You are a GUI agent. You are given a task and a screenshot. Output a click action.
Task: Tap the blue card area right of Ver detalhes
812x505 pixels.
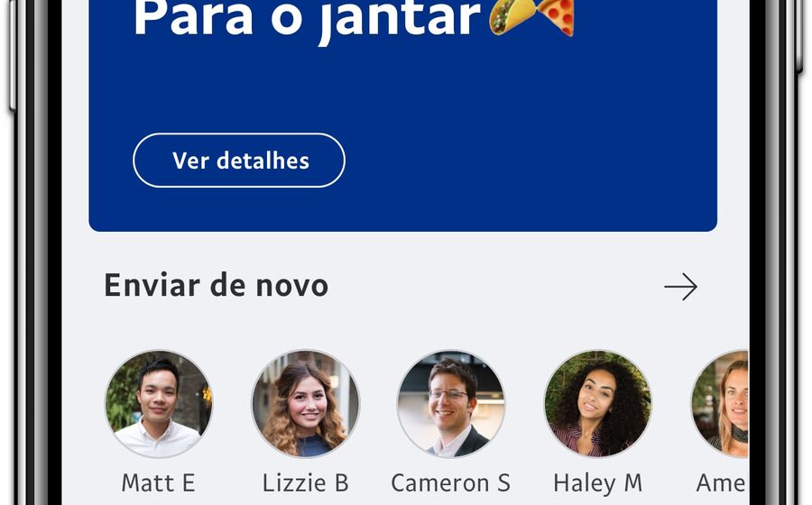coord(528,161)
